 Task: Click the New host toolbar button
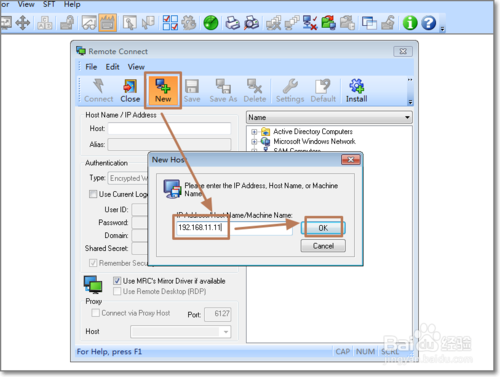tap(163, 91)
